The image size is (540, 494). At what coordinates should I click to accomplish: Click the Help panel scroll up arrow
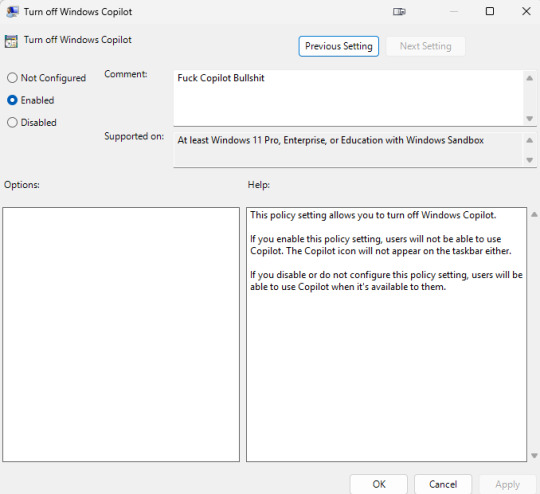point(534,215)
